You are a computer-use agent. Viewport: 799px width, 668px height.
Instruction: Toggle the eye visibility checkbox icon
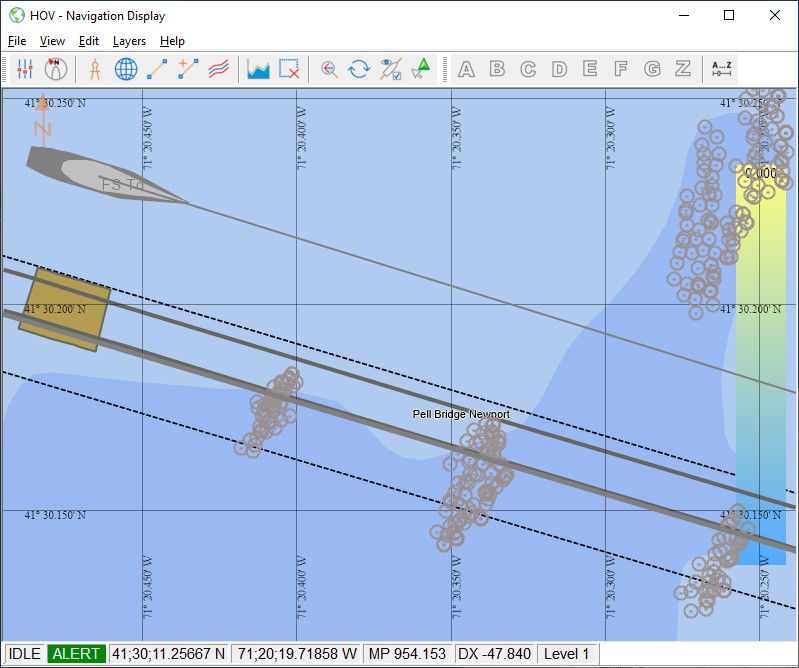pos(391,69)
